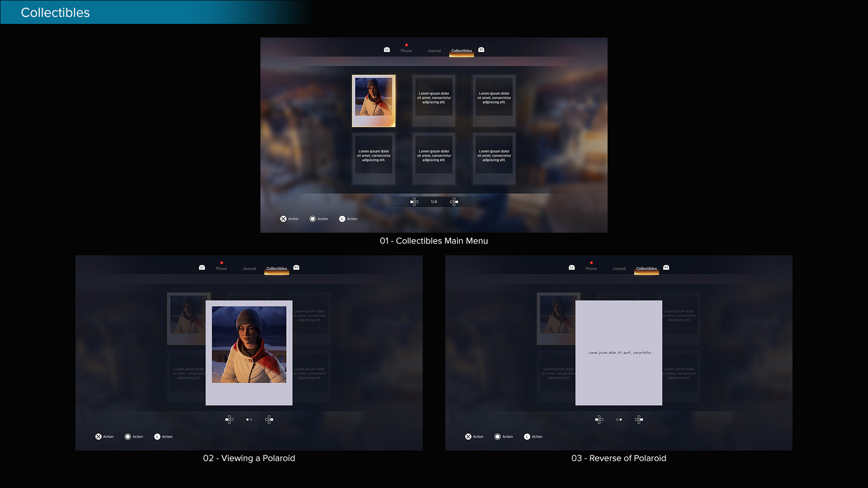Click the L1 shoulder button icon
The width and height of the screenshot is (868, 488).
pos(387,50)
